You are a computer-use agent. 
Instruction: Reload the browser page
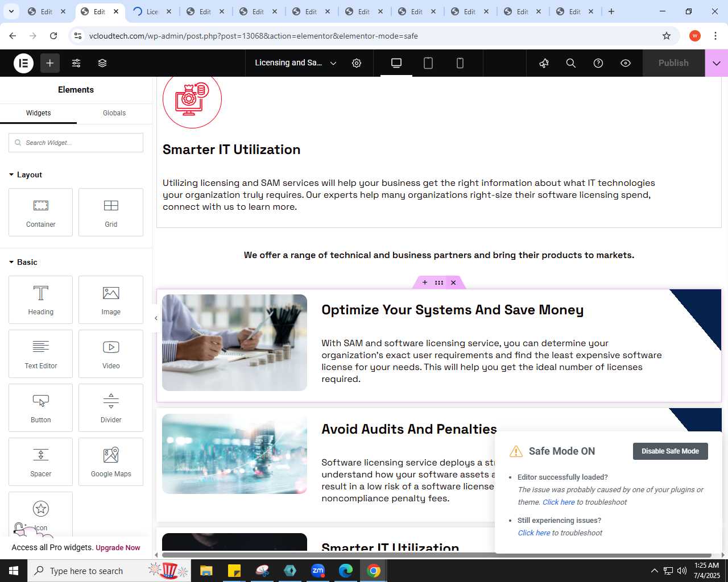coord(53,36)
